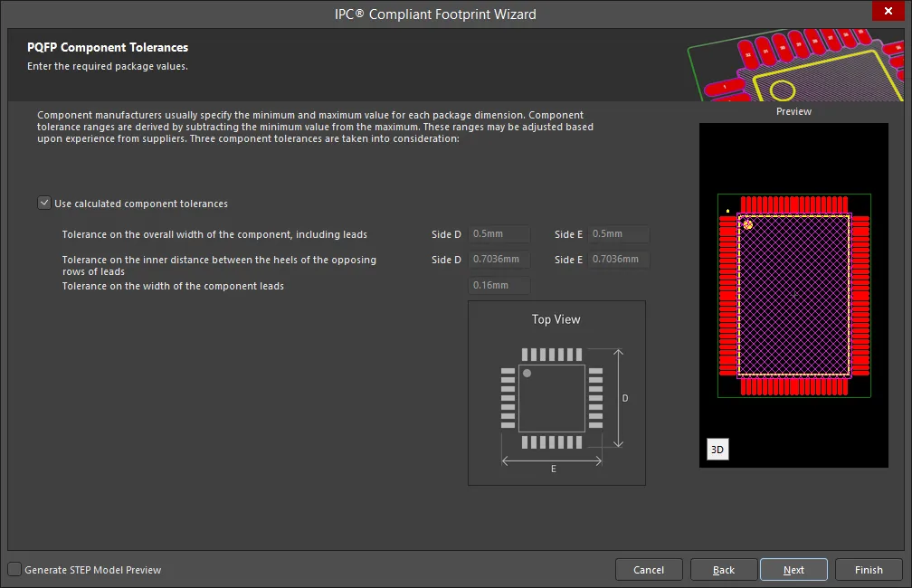Click Finish to complete the wizard
912x588 pixels.
(869, 570)
